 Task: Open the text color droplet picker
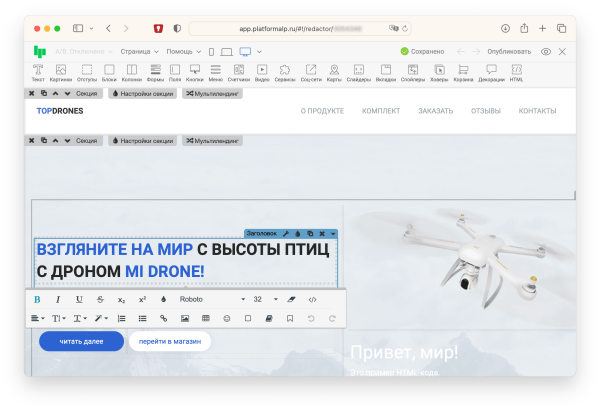tap(163, 299)
